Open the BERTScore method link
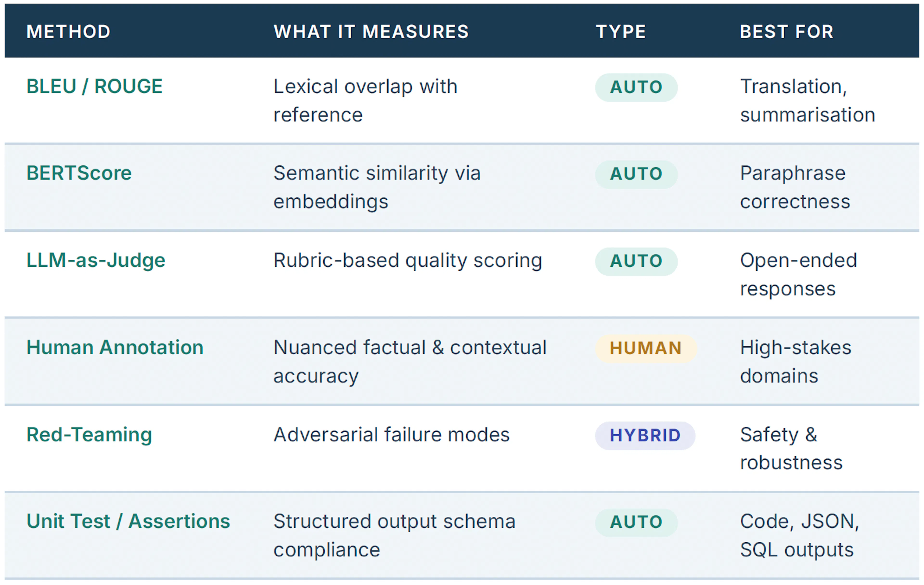 [79, 173]
